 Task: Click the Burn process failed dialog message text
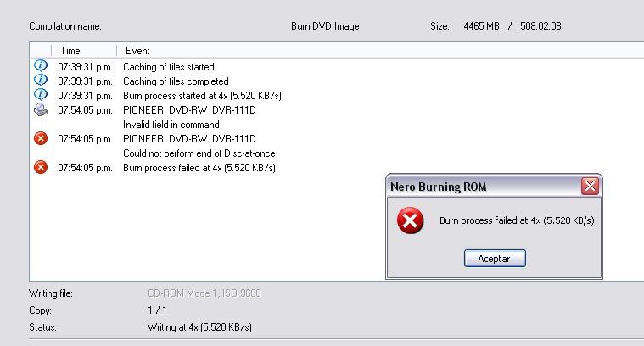click(517, 220)
